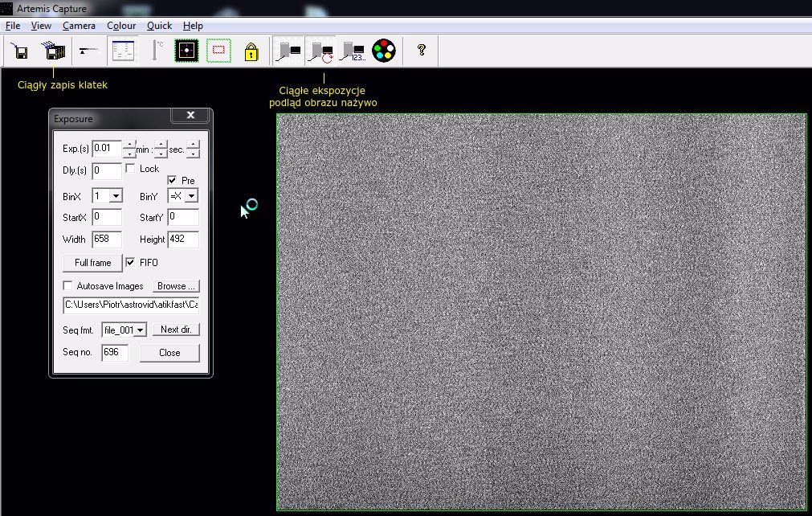Viewport: 812px width, 516px height.
Task: Enable the Lock checkbox
Action: click(x=130, y=169)
